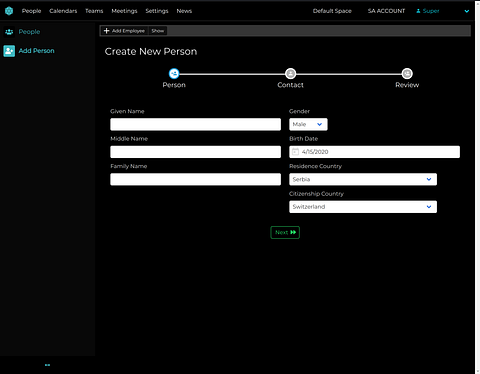Screen dimensions: 480x374
Task: Click the People group icon in sidebar
Action: 9,32
